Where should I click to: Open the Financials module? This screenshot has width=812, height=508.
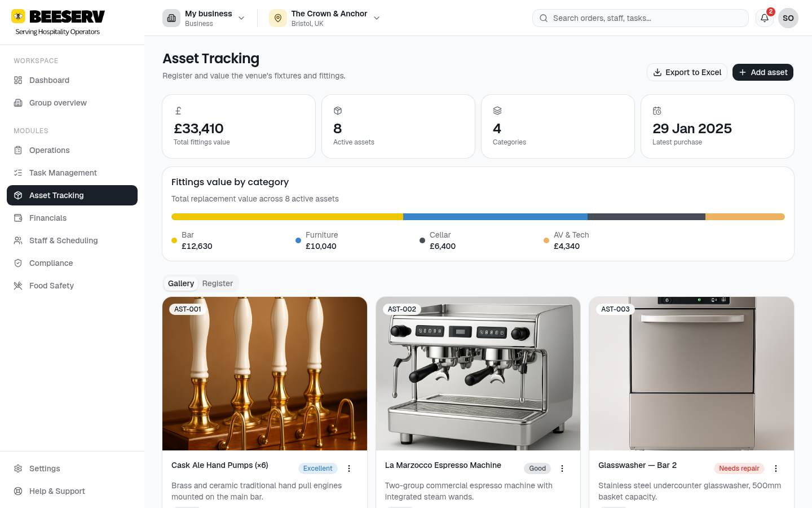72,218
